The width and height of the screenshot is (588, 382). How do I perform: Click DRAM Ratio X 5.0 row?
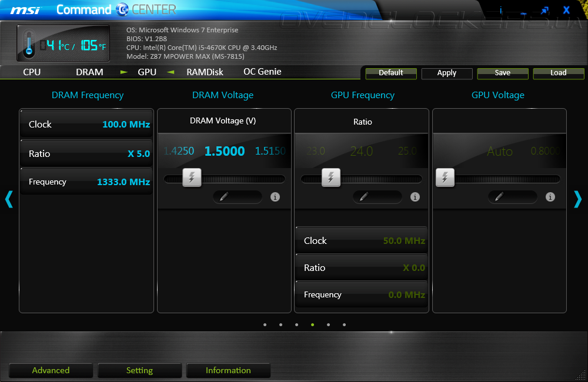pos(86,153)
